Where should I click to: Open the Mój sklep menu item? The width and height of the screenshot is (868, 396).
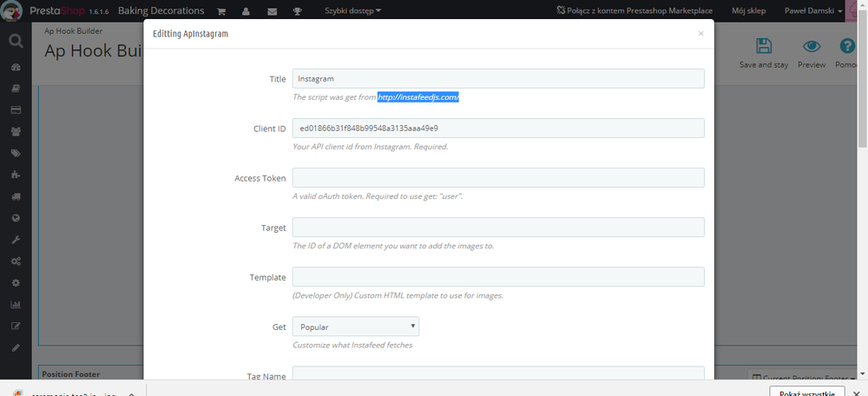[x=748, y=11]
